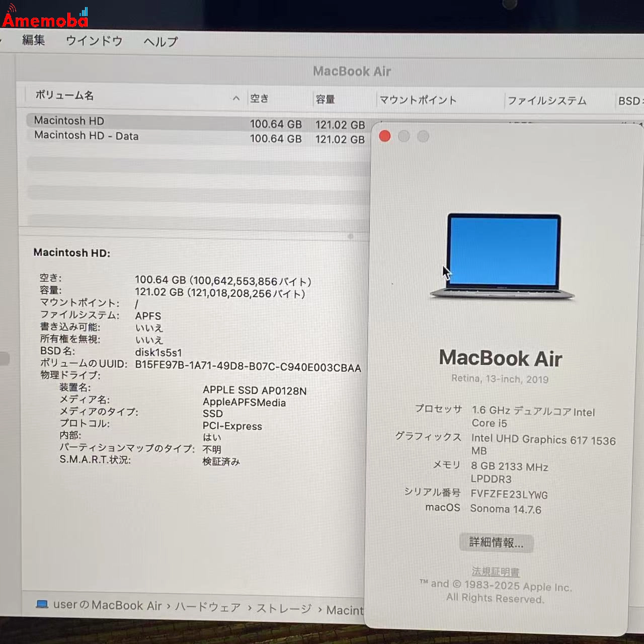Open the ウインドウ menu
Screen dimensions: 644x644
tap(94, 41)
